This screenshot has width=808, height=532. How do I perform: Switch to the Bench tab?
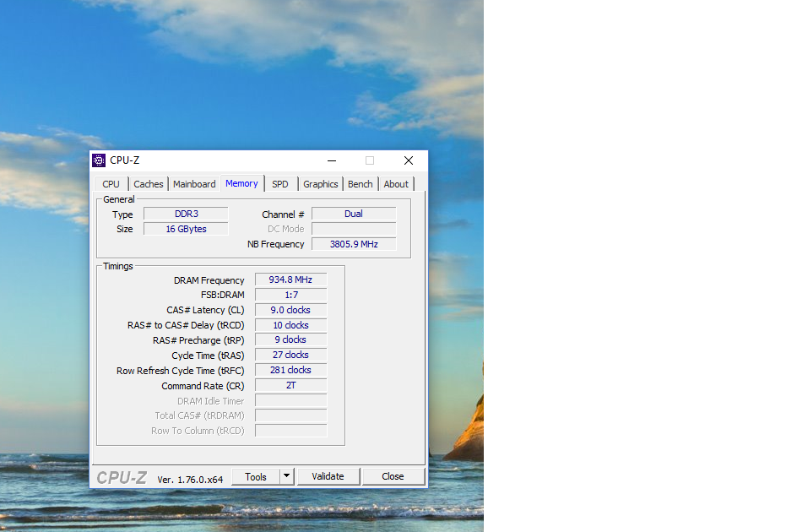click(361, 184)
